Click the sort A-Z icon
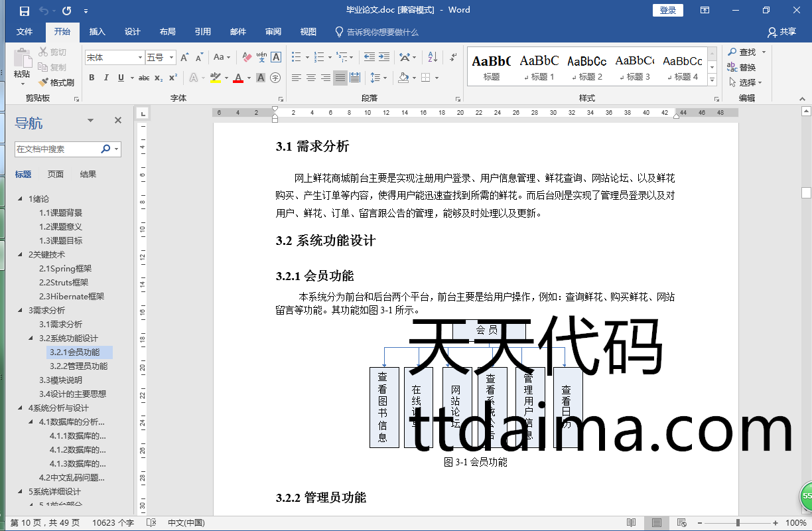 (x=433, y=58)
